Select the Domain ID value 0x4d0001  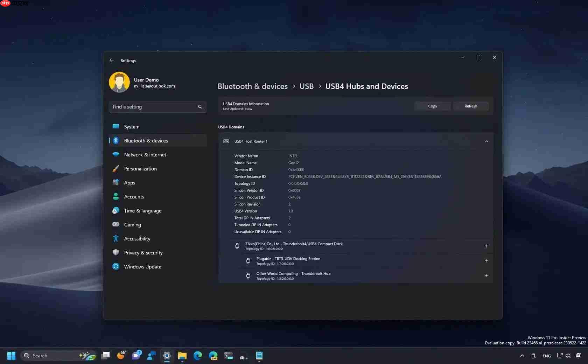(296, 170)
